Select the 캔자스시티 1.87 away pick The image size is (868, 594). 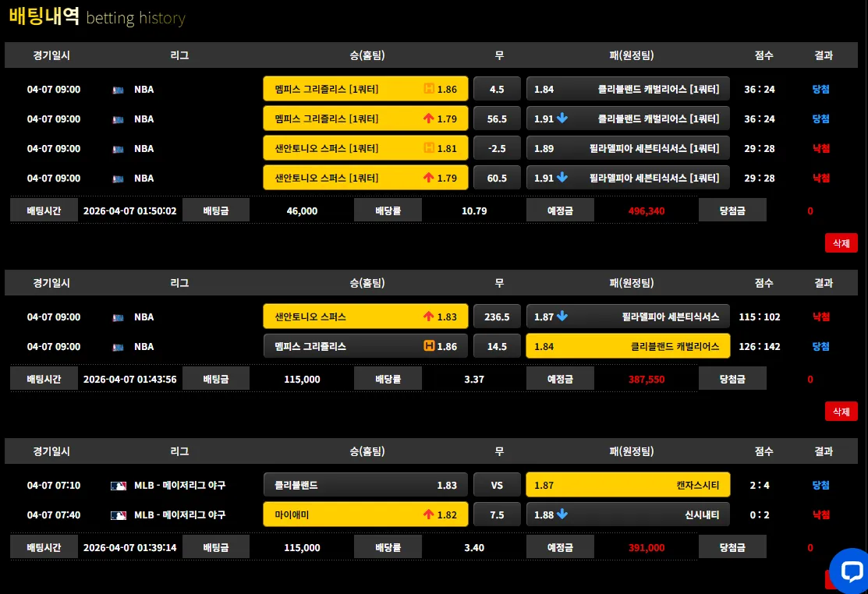click(x=628, y=485)
